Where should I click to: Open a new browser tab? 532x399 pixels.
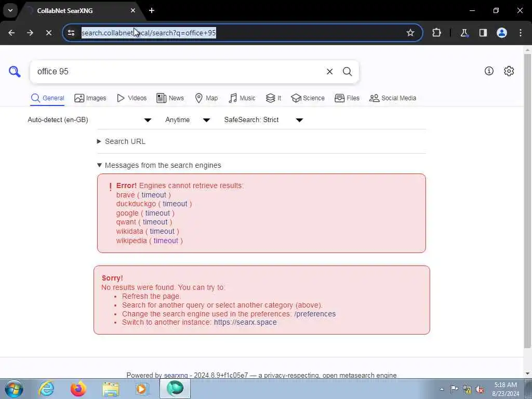(152, 10)
